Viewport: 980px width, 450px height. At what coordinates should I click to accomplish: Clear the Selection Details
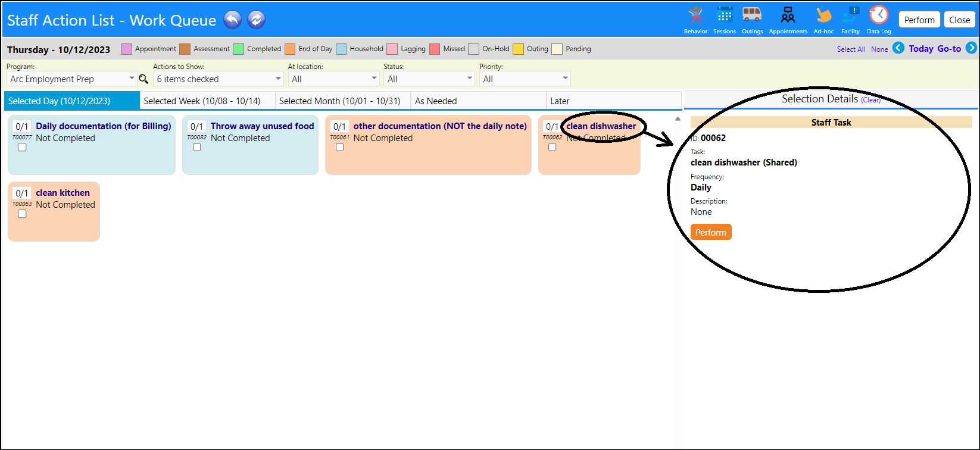coord(870,100)
